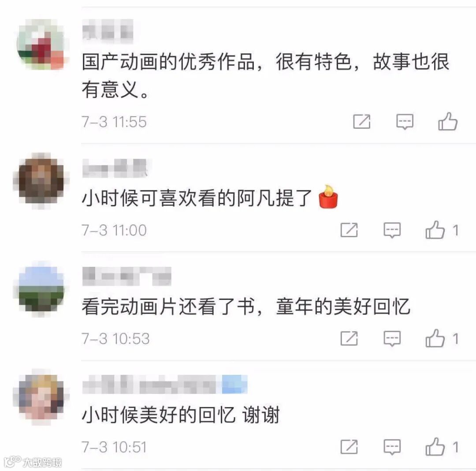Share the 7-3 10:51 comment
This screenshot has height=471, width=476.
click(349, 447)
